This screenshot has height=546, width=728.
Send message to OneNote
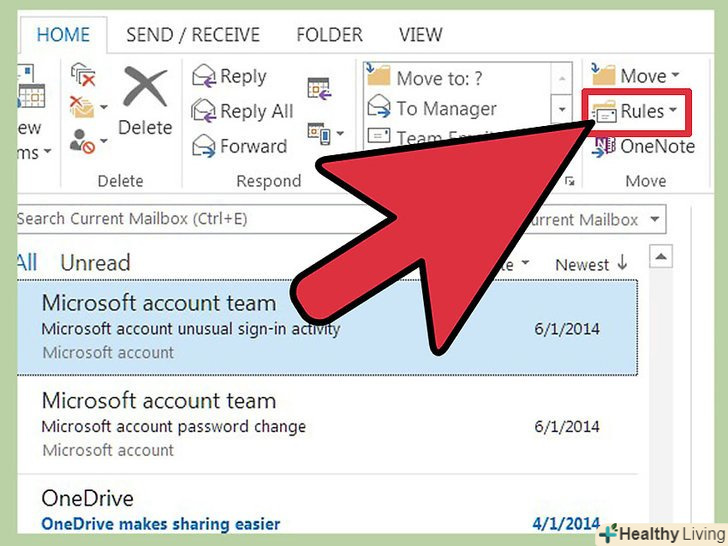click(643, 146)
